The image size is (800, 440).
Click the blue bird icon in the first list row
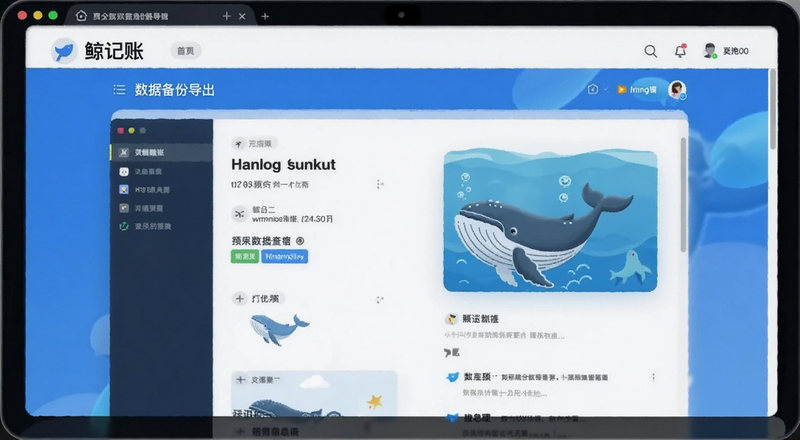[453, 377]
